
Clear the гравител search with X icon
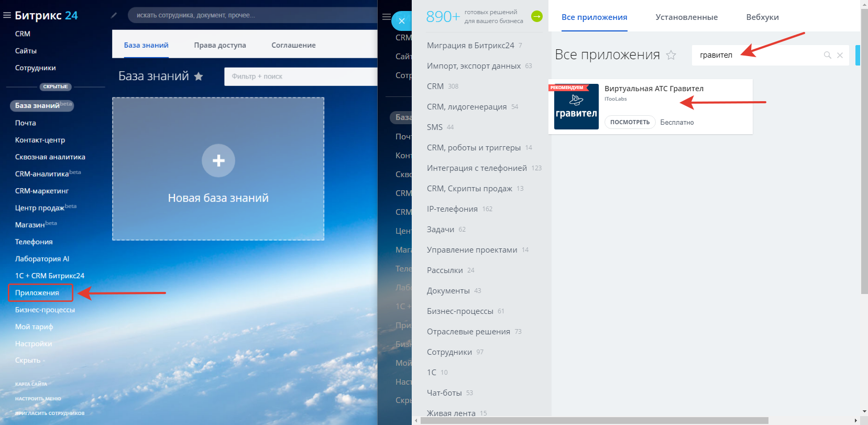coord(840,55)
